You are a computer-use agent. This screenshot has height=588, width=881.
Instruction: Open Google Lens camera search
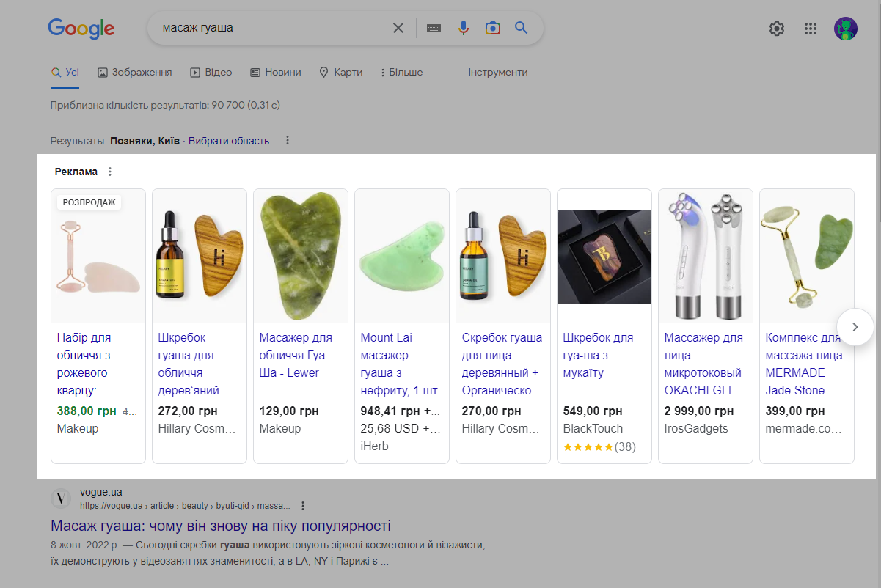coord(492,28)
